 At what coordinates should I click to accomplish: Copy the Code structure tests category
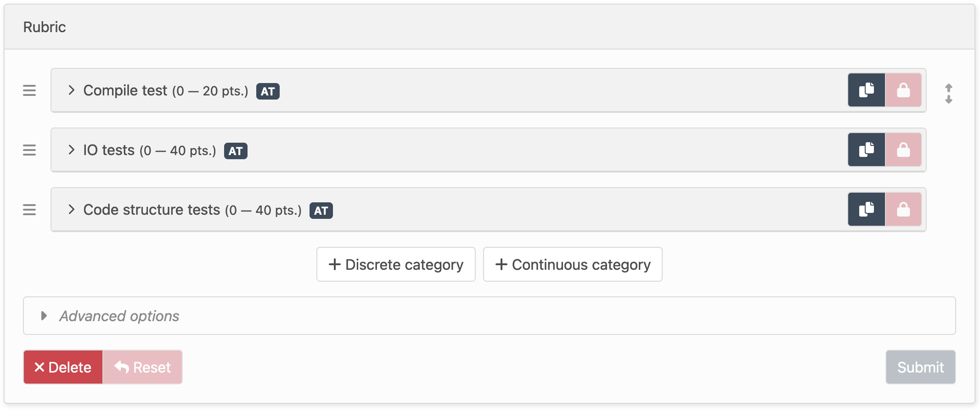tap(866, 209)
